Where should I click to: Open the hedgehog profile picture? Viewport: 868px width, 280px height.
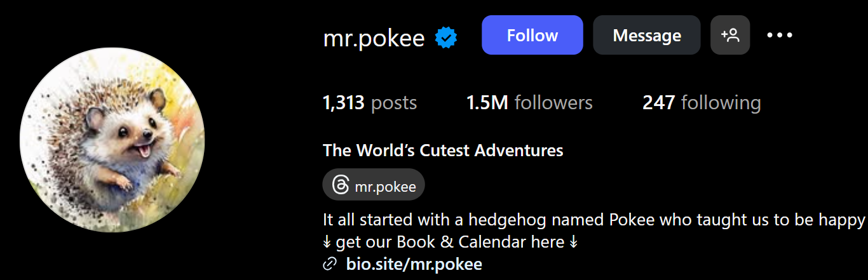click(112, 140)
